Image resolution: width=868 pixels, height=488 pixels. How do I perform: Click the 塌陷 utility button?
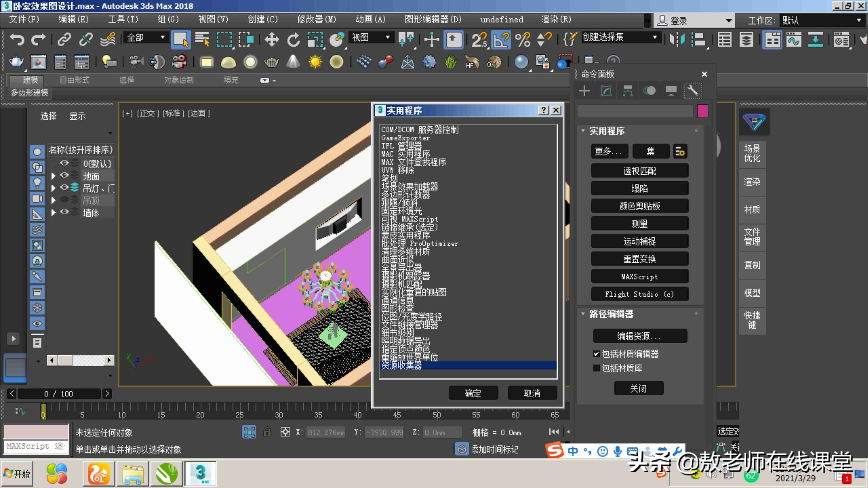[640, 188]
